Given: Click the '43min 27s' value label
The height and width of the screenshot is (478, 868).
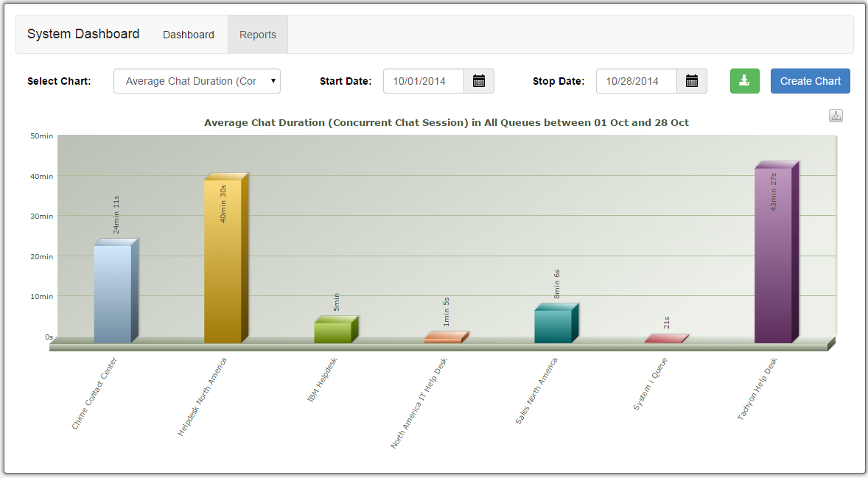Looking at the screenshot, I should pos(774,192).
